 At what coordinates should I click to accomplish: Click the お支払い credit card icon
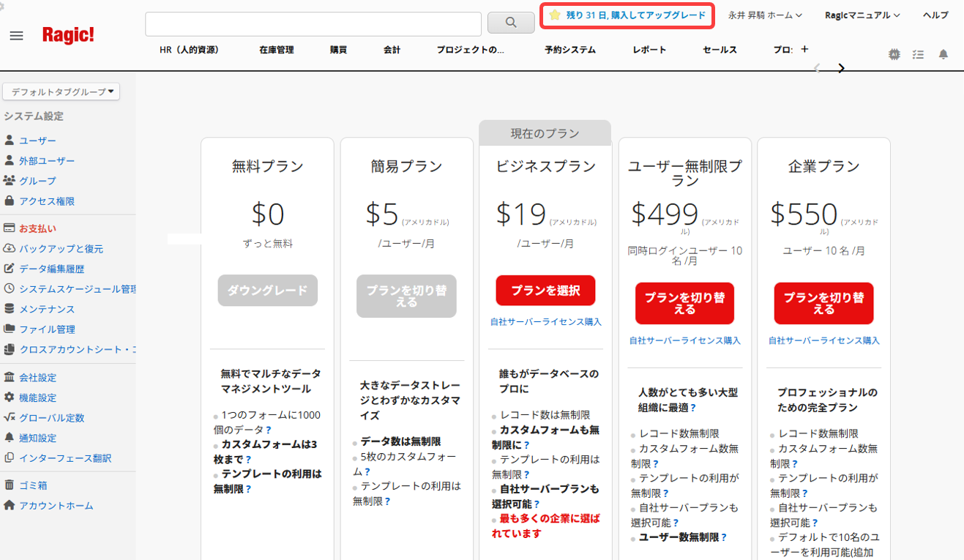10,228
